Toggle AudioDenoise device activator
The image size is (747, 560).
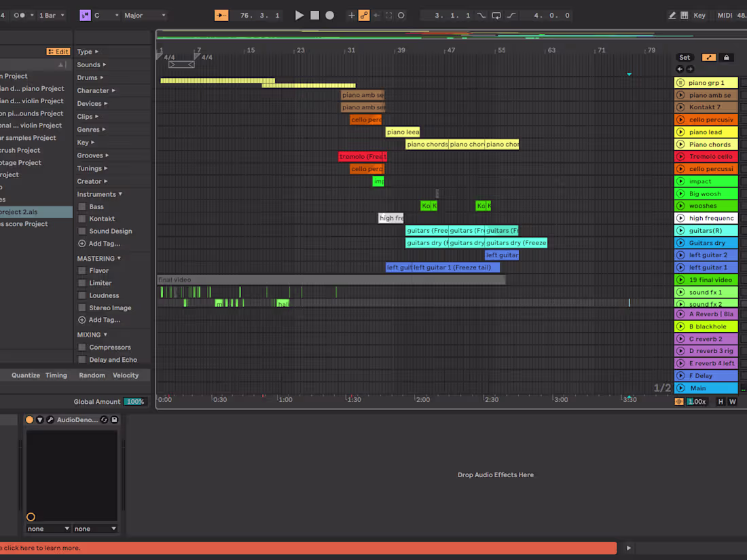coord(29,419)
